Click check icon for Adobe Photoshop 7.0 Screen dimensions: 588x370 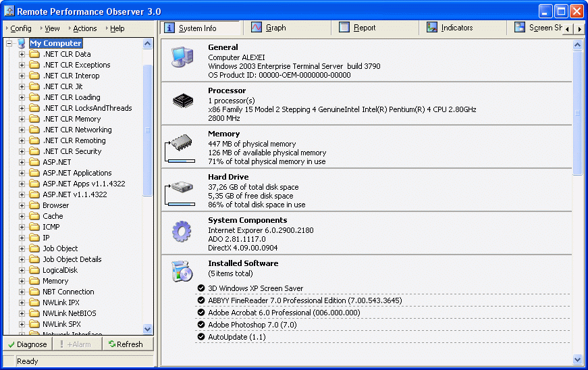pyautogui.click(x=201, y=325)
